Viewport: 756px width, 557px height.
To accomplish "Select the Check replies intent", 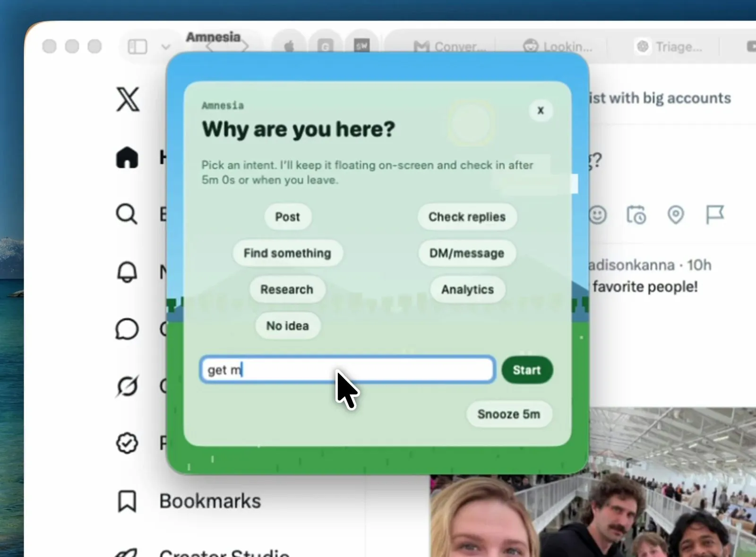I will pyautogui.click(x=467, y=217).
